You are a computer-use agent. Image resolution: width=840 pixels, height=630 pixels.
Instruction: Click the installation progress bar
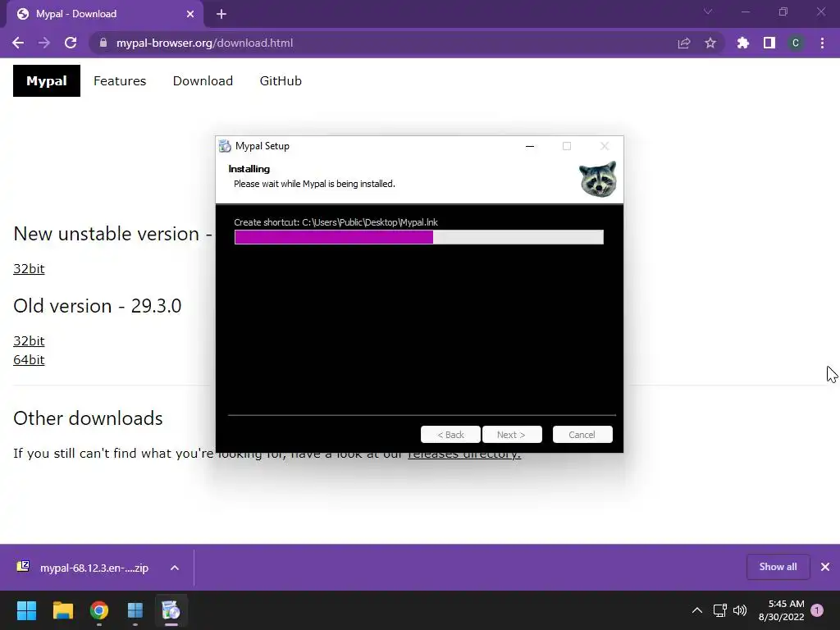[x=419, y=237]
